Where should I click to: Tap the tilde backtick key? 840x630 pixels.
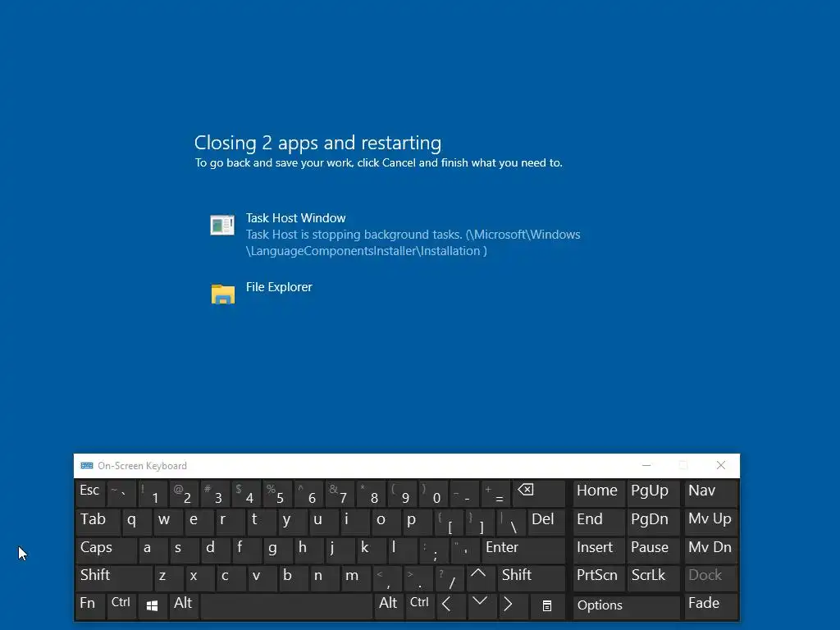[121, 493]
